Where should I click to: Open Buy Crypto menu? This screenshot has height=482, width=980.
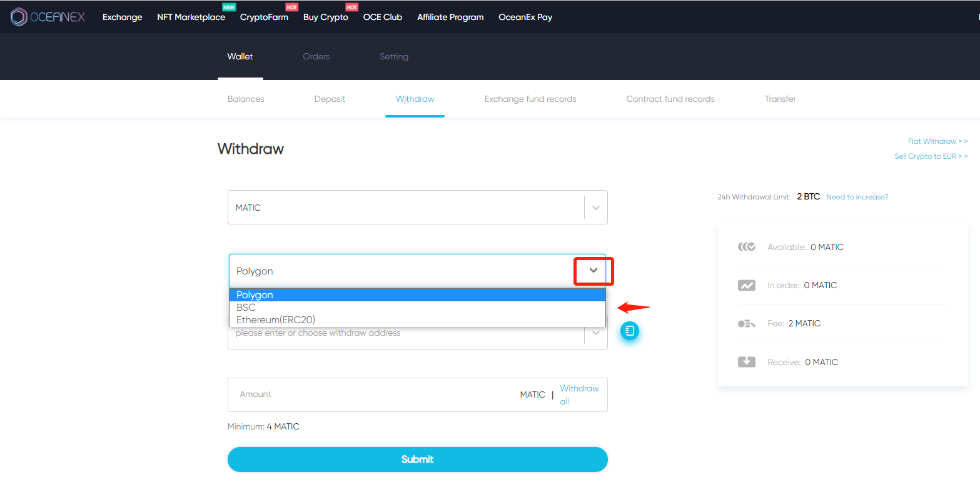pyautogui.click(x=326, y=17)
